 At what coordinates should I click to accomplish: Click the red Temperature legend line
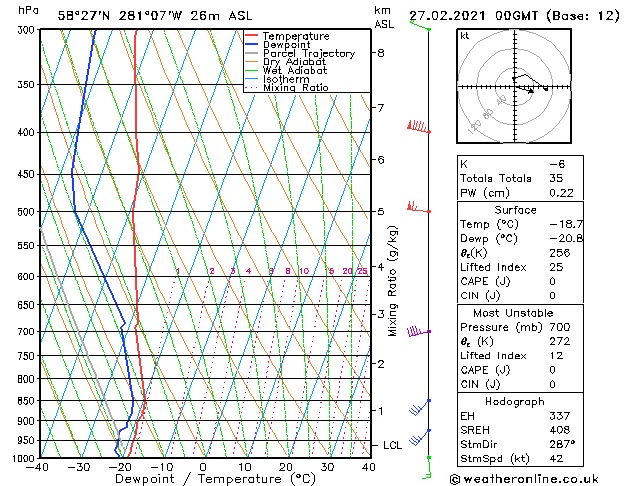[251, 36]
